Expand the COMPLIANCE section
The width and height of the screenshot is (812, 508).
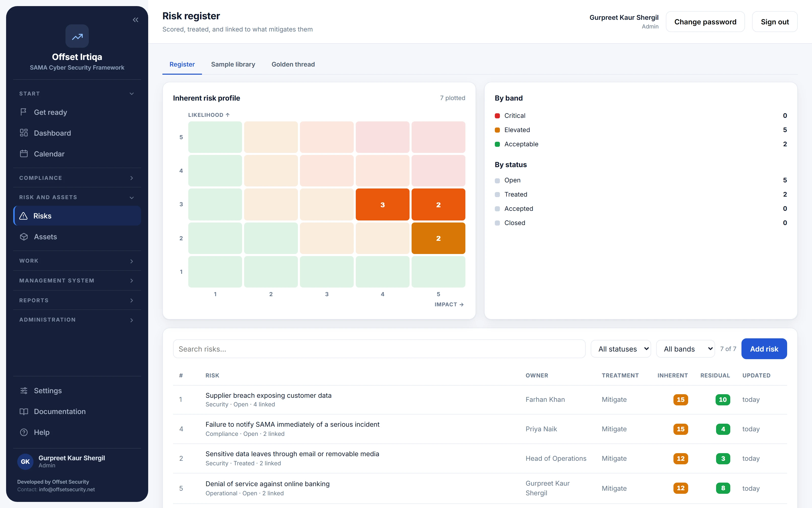[77, 178]
